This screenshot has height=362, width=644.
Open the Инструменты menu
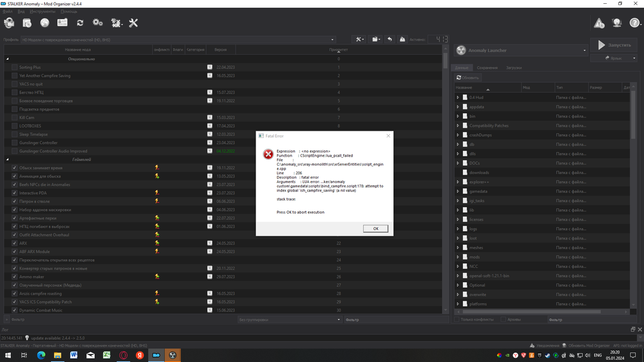pyautogui.click(x=43, y=12)
